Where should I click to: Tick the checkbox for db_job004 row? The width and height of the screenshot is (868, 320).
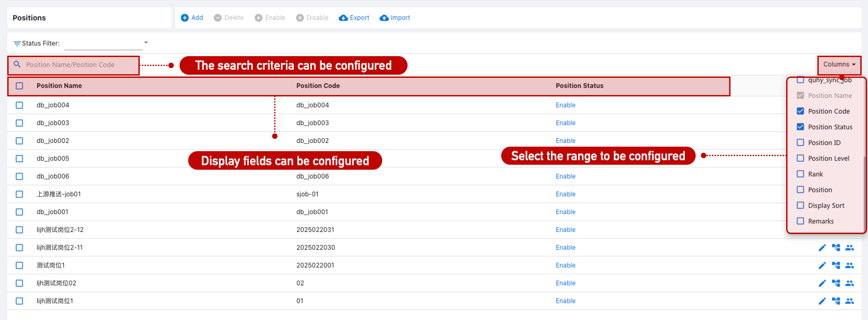[x=19, y=105]
